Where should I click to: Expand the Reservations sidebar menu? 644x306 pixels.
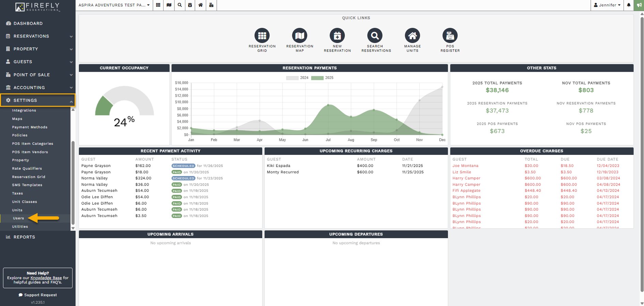(37, 36)
